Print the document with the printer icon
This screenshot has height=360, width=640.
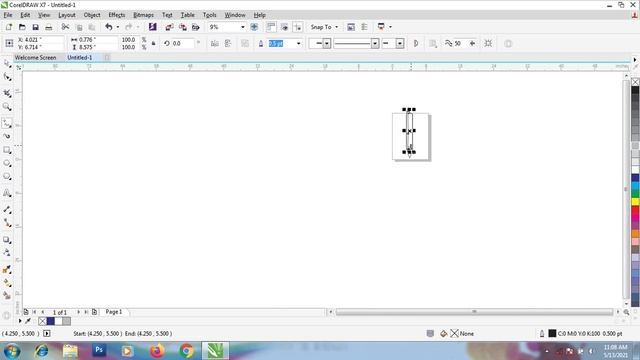tap(49, 27)
